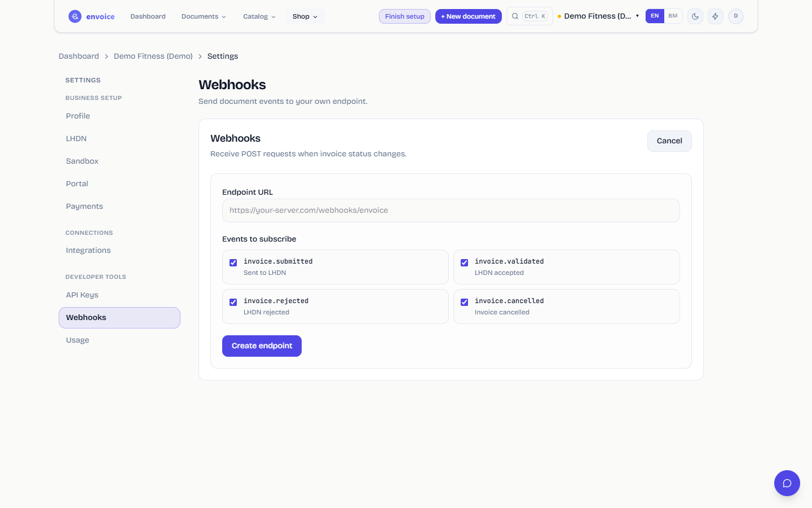Switch language to EN

point(655,16)
